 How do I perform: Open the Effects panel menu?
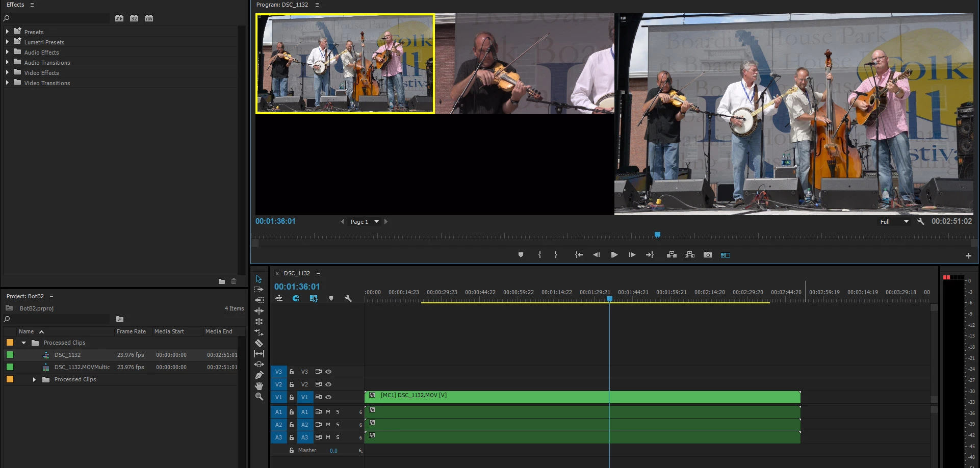pyautogui.click(x=32, y=5)
